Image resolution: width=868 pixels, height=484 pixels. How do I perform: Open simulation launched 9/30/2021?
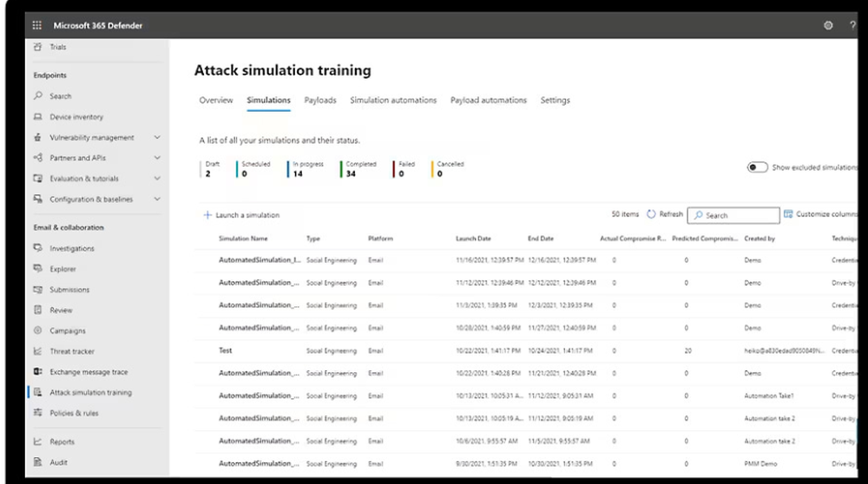coord(259,463)
